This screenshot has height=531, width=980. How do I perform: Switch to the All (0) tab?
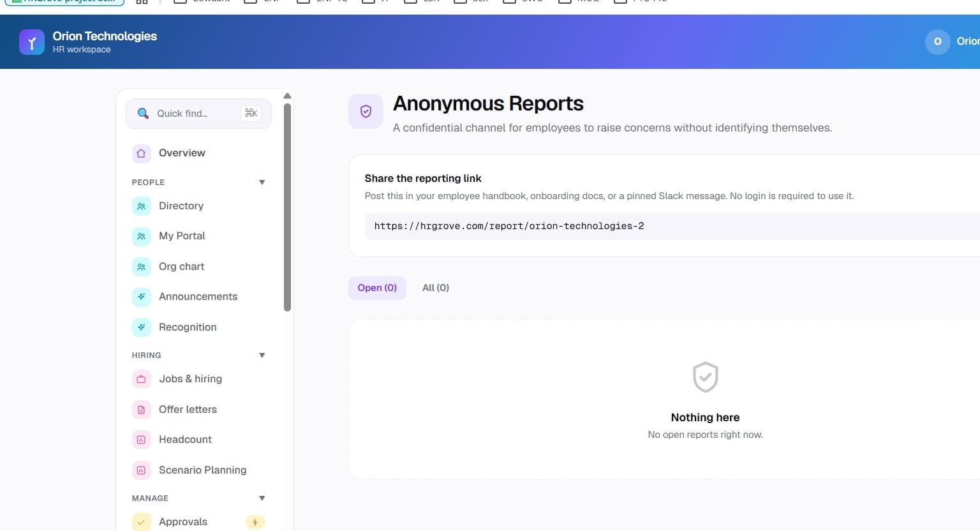[x=436, y=288]
